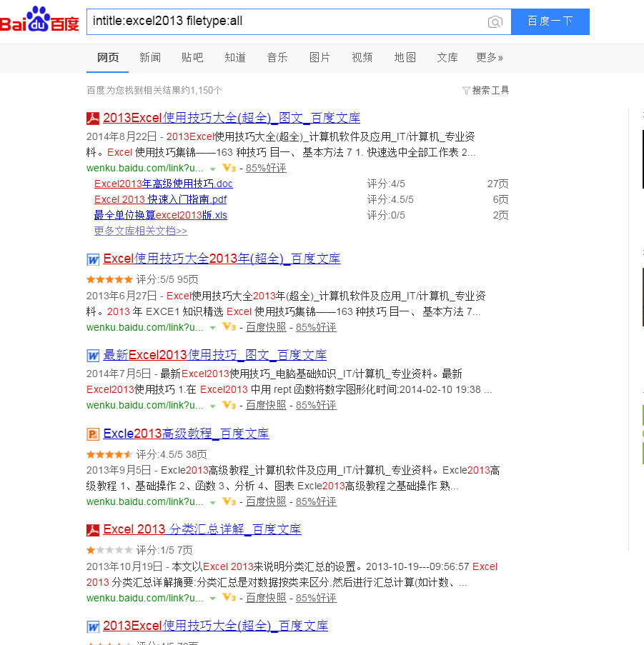Viewport: 644px width, 645px height.
Task: Open Excle2013高级教程_百度文库 result title
Action: click(x=186, y=434)
